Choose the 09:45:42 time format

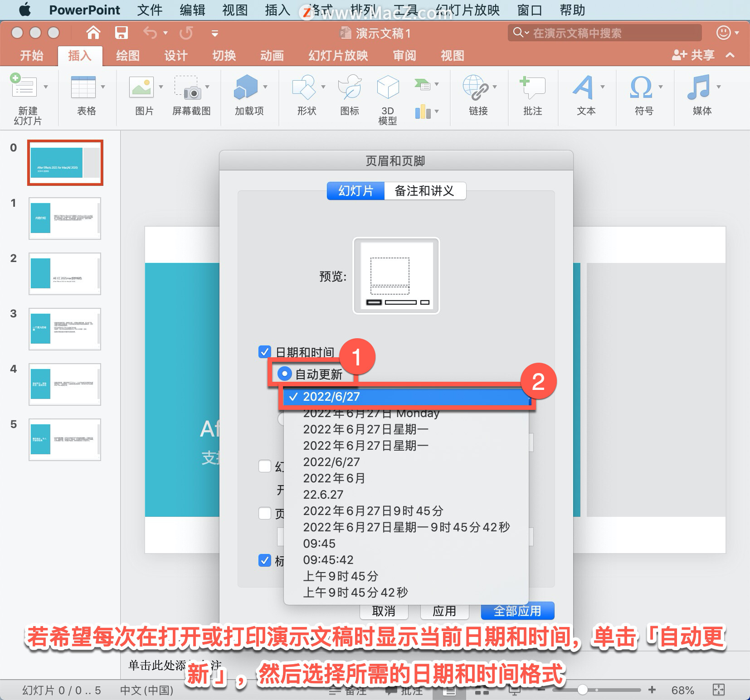(x=406, y=560)
